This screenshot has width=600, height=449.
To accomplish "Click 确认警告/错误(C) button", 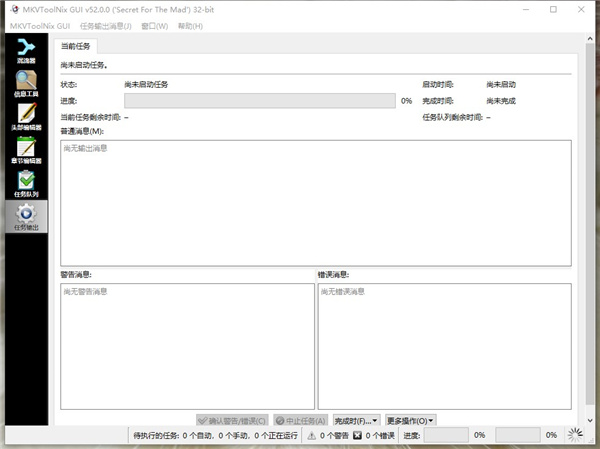I will coord(232,421).
